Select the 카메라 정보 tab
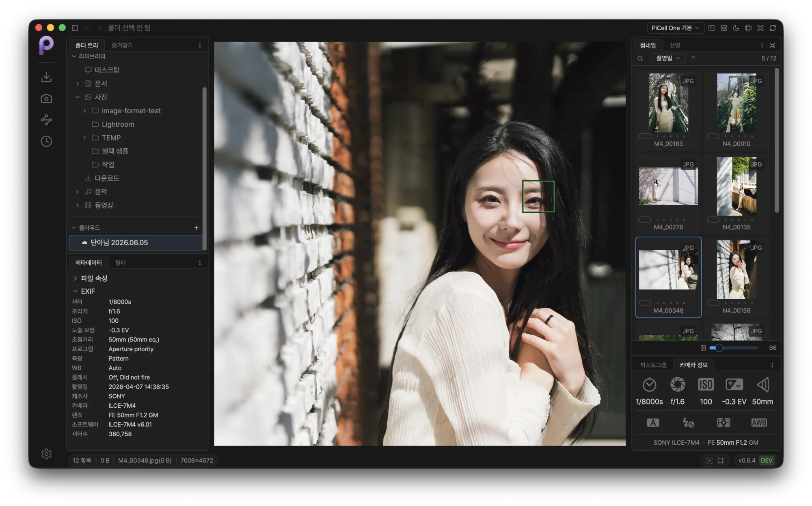Image resolution: width=812 pixels, height=506 pixels. (693, 365)
